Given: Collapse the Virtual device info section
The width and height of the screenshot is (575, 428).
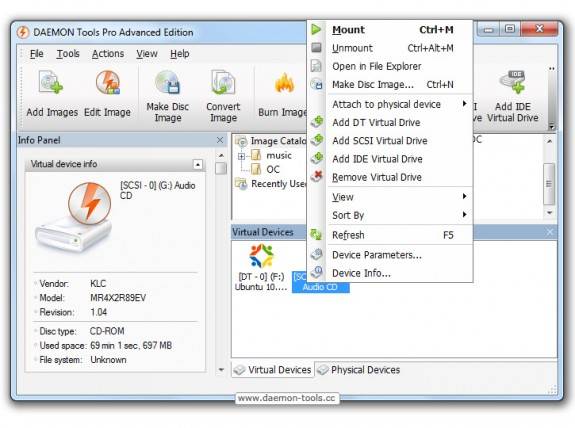Looking at the screenshot, I should [x=198, y=164].
